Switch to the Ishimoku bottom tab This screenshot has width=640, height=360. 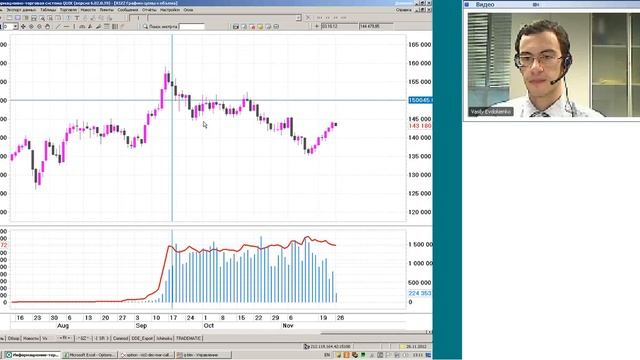click(x=164, y=338)
